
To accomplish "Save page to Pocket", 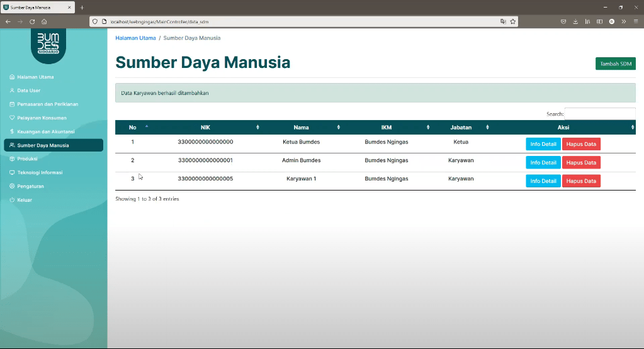I will [x=563, y=21].
